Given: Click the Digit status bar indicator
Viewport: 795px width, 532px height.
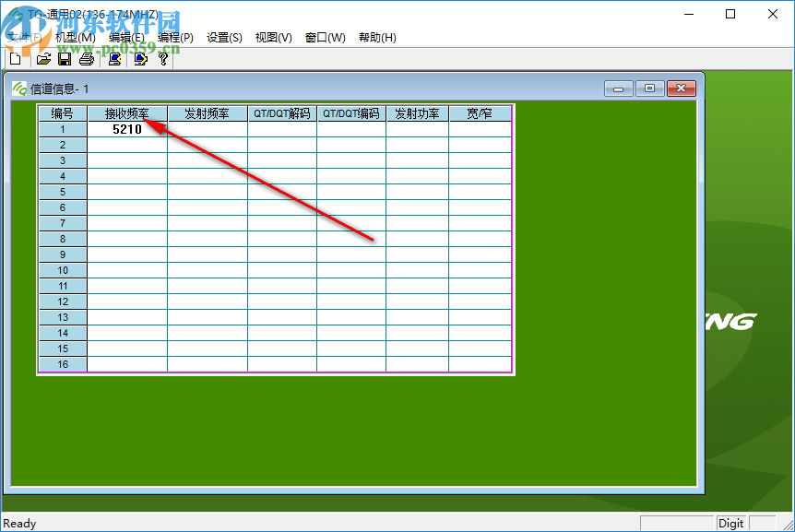Looking at the screenshot, I should 730,524.
